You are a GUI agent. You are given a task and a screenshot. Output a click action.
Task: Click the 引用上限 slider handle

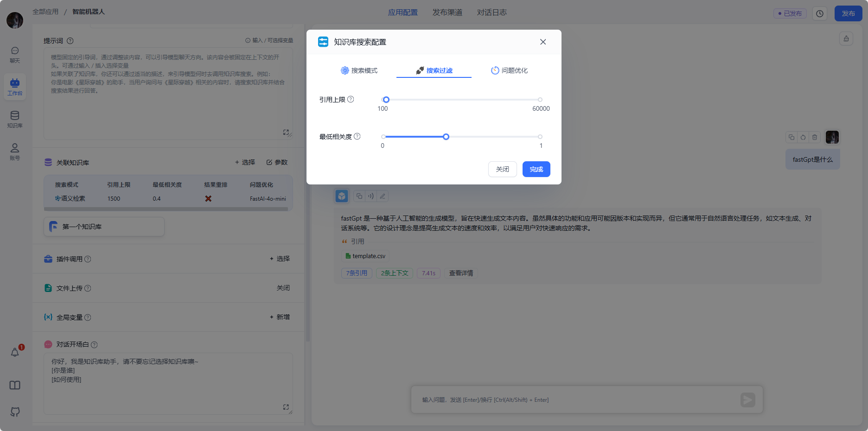click(x=386, y=100)
